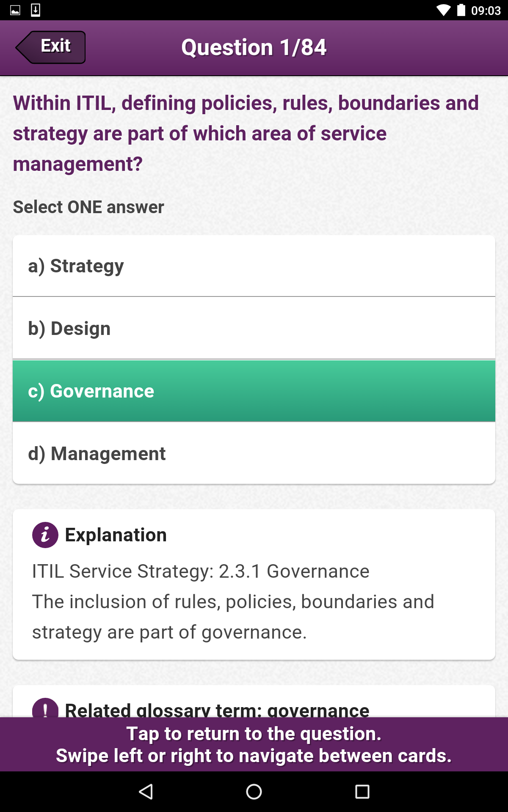Tap the image notification icon in status bar
The height and width of the screenshot is (812, 508).
(x=15, y=10)
